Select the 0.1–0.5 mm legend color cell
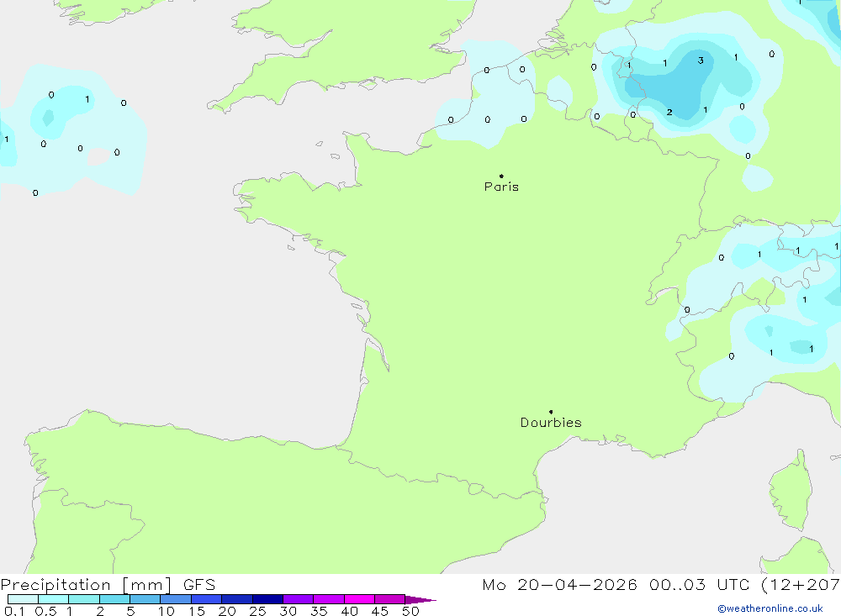 coord(23,599)
